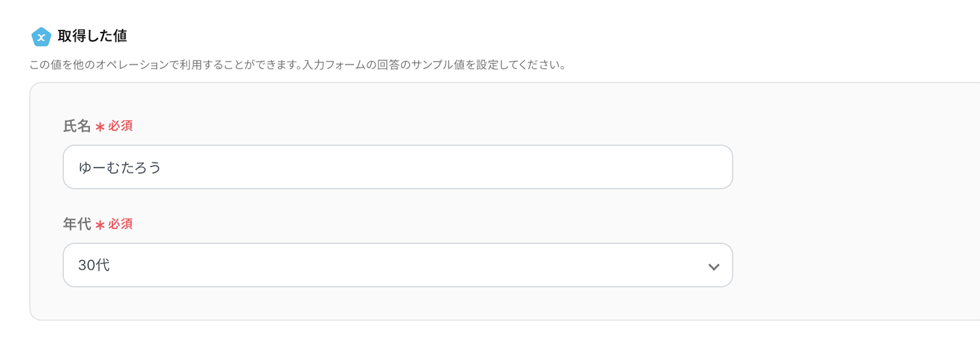Click the ゆーむたろう text in the name field
This screenshot has height=348, width=980.
119,167
